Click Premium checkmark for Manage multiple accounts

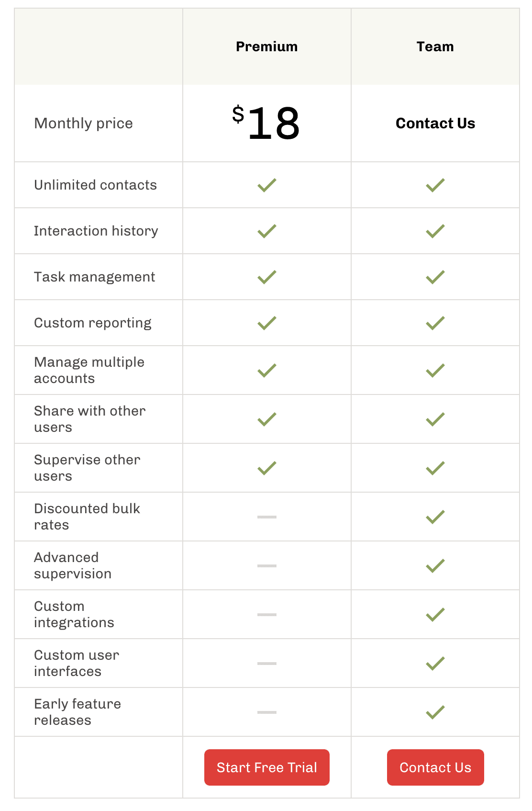click(266, 370)
